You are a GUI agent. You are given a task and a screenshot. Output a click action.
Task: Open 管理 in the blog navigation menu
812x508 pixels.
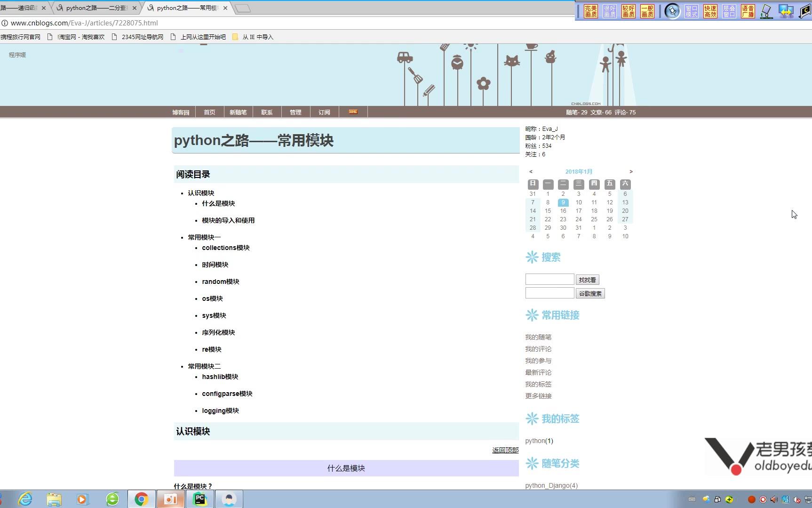point(295,112)
